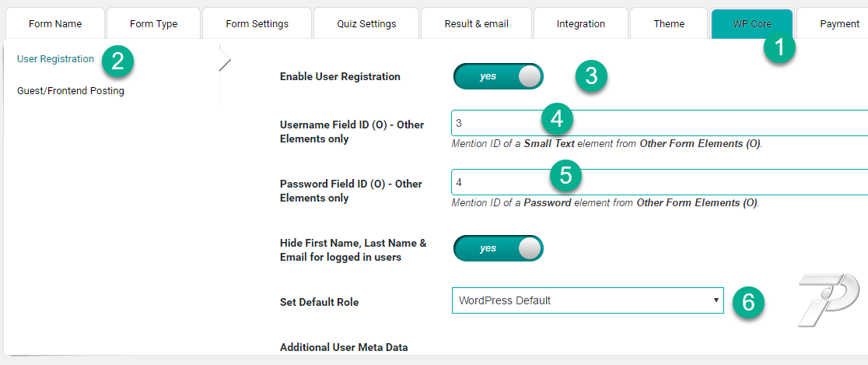The height and width of the screenshot is (365, 868).
Task: Click the numbered badge 1 marker
Action: tap(779, 48)
